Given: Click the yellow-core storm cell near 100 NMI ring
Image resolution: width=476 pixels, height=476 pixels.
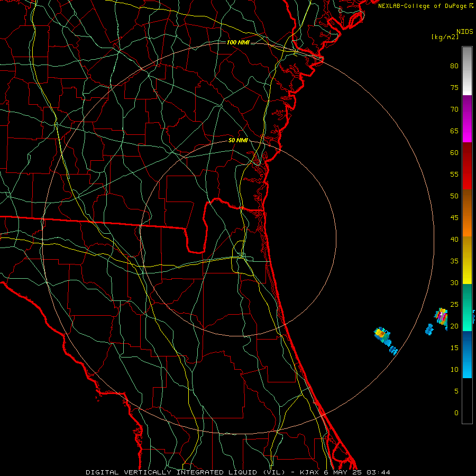Looking at the screenshot, I should (x=381, y=335).
